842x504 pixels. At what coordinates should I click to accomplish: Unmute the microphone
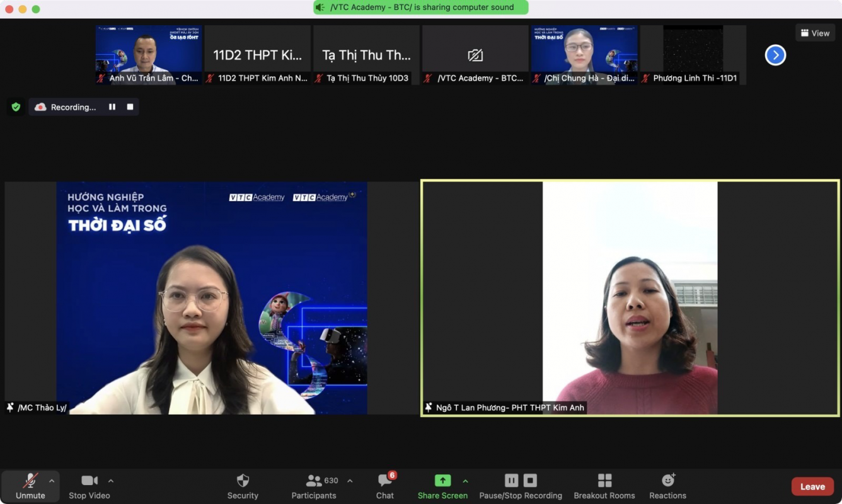30,486
